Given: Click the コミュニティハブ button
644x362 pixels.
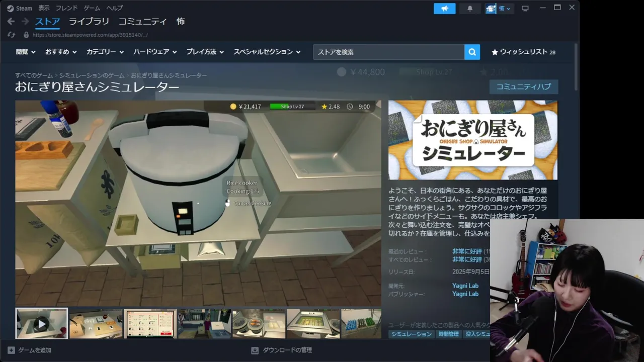Looking at the screenshot, I should 524,86.
